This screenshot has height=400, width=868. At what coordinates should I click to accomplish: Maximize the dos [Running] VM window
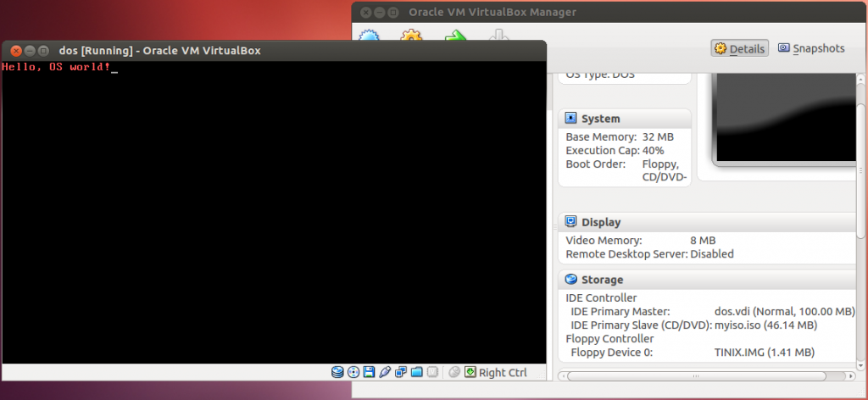(x=42, y=51)
